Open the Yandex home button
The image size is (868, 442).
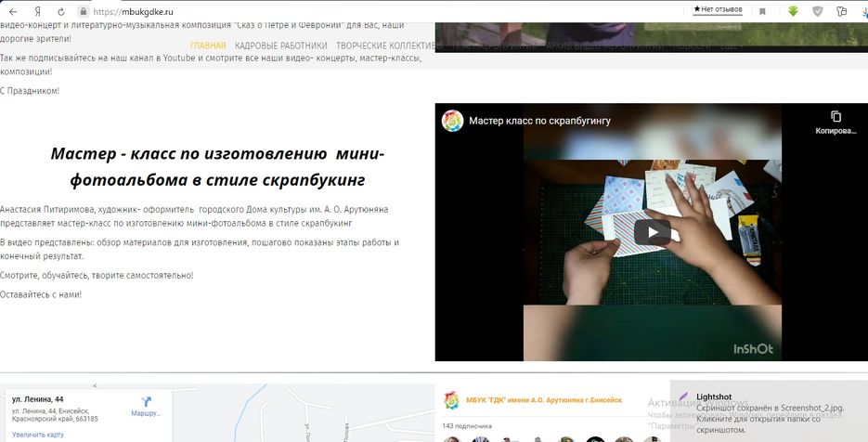[38, 12]
